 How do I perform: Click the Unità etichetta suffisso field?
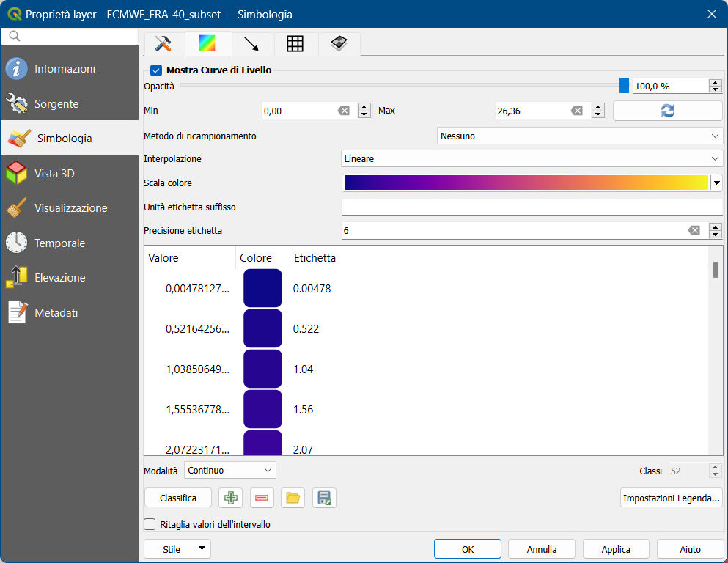click(532, 207)
